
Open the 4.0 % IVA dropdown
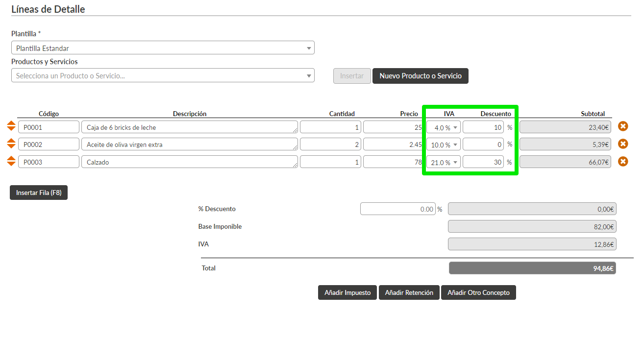coord(443,127)
